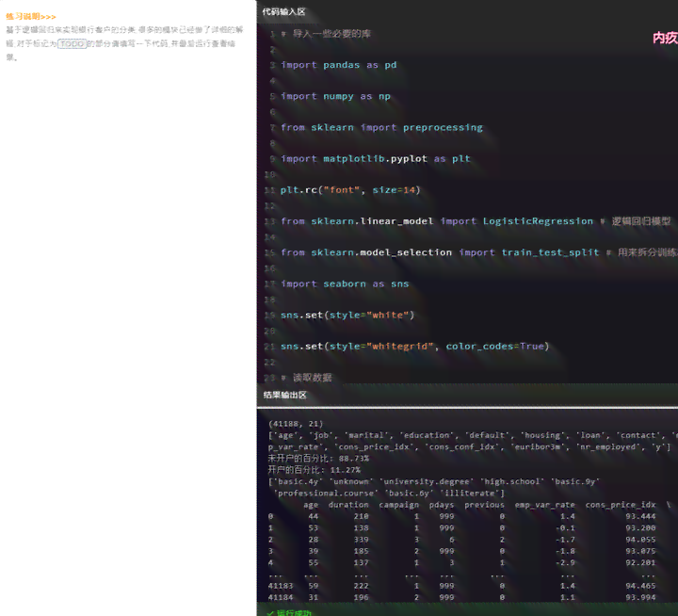Click the '# 读取数据' comment line
678x616 pixels.
(307, 378)
